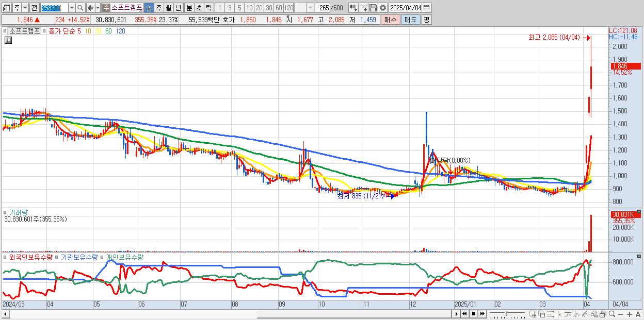The height and width of the screenshot is (320, 644).
Task: Click the yellow 20 moving average legend
Action: [98, 31]
